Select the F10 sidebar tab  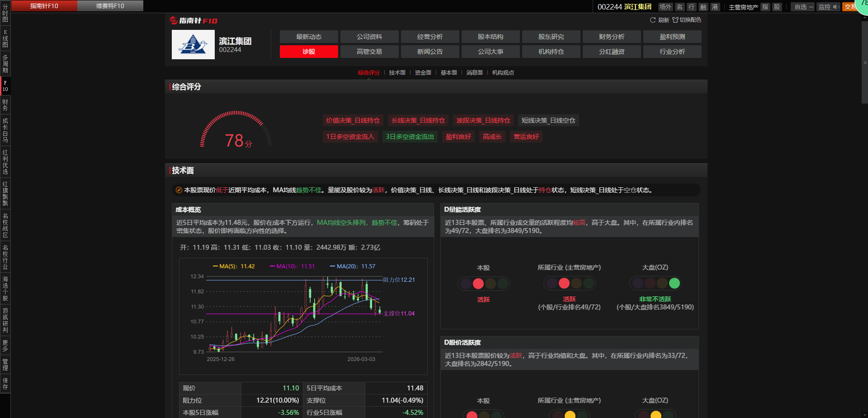coord(5,86)
